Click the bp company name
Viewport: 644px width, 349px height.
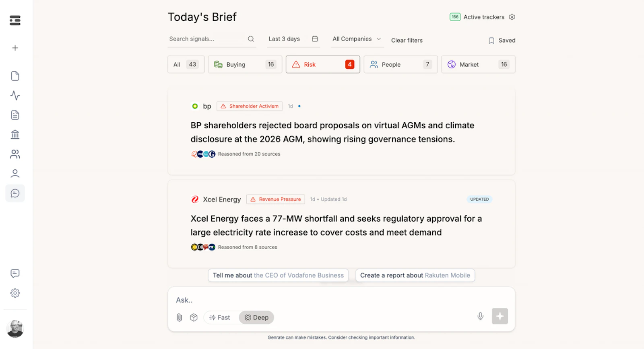click(x=207, y=106)
